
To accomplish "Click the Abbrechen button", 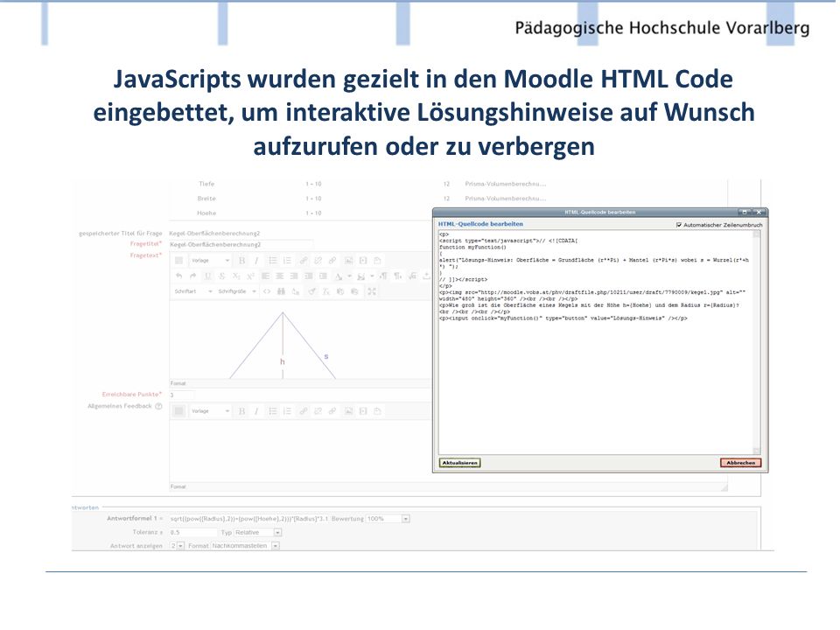I will click(x=740, y=463).
